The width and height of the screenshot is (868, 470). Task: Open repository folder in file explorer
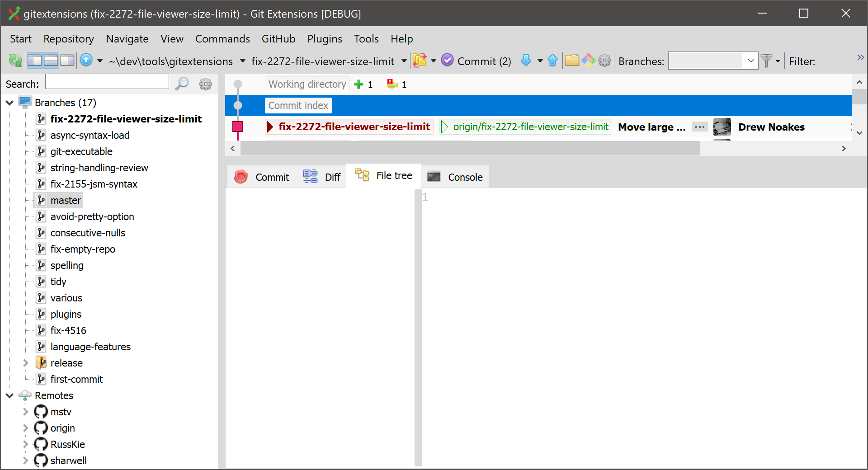tap(572, 60)
